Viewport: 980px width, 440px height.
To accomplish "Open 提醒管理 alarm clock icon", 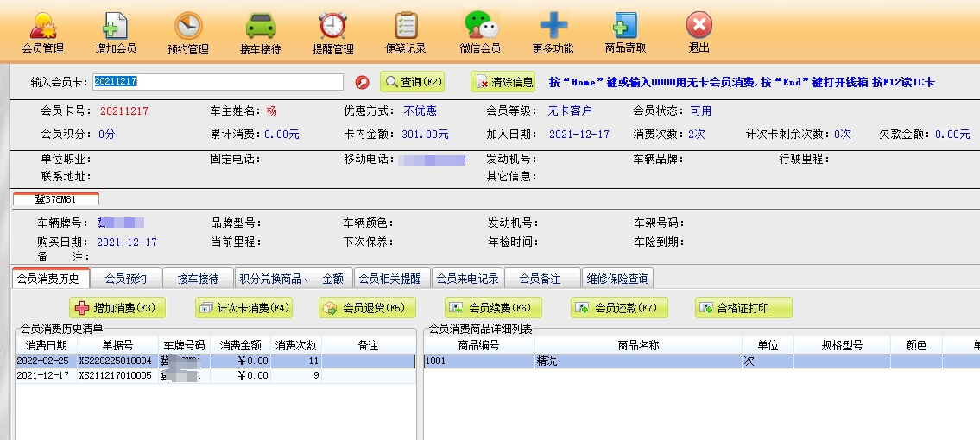I will point(332,28).
